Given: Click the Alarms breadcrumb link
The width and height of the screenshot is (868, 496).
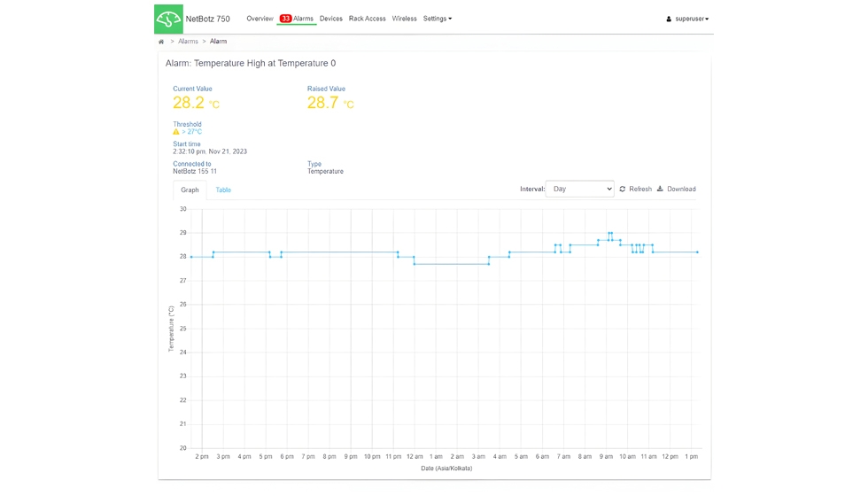Looking at the screenshot, I should coord(188,42).
